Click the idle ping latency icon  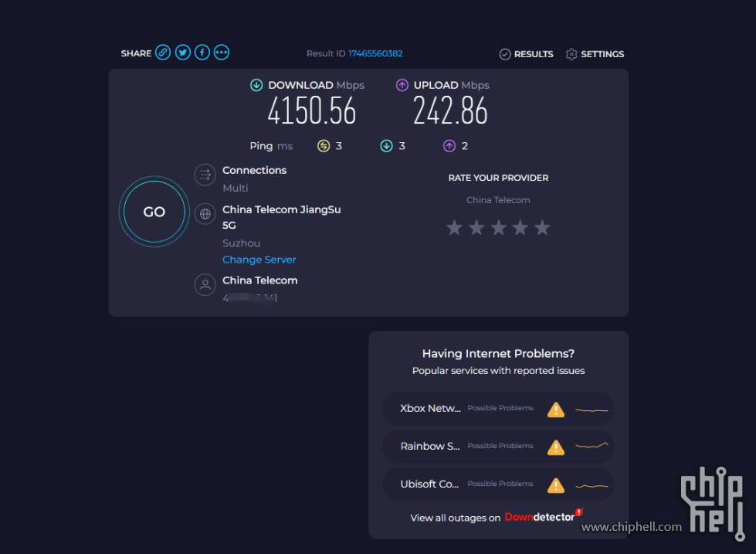tap(324, 146)
